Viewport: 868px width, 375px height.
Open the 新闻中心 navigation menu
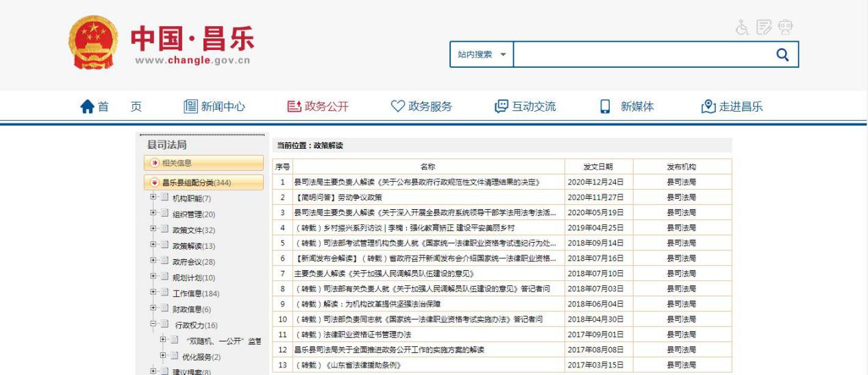[214, 107]
